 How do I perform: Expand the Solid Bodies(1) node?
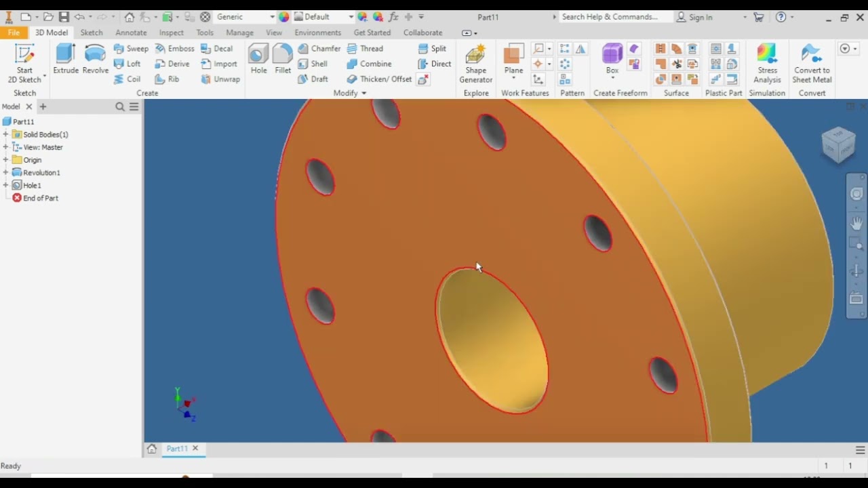(5, 134)
